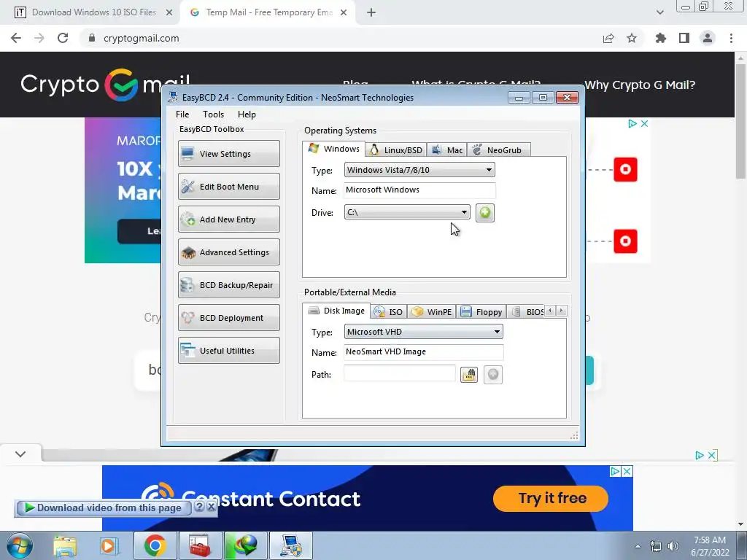This screenshot has height=560, width=747.
Task: Switch to the Linux/BSD tab
Action: pyautogui.click(x=396, y=150)
